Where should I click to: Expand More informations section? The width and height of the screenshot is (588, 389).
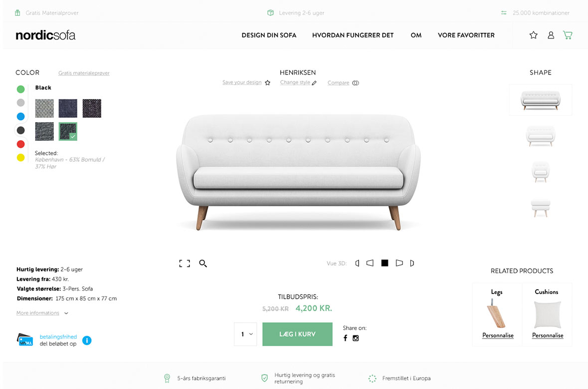click(42, 313)
